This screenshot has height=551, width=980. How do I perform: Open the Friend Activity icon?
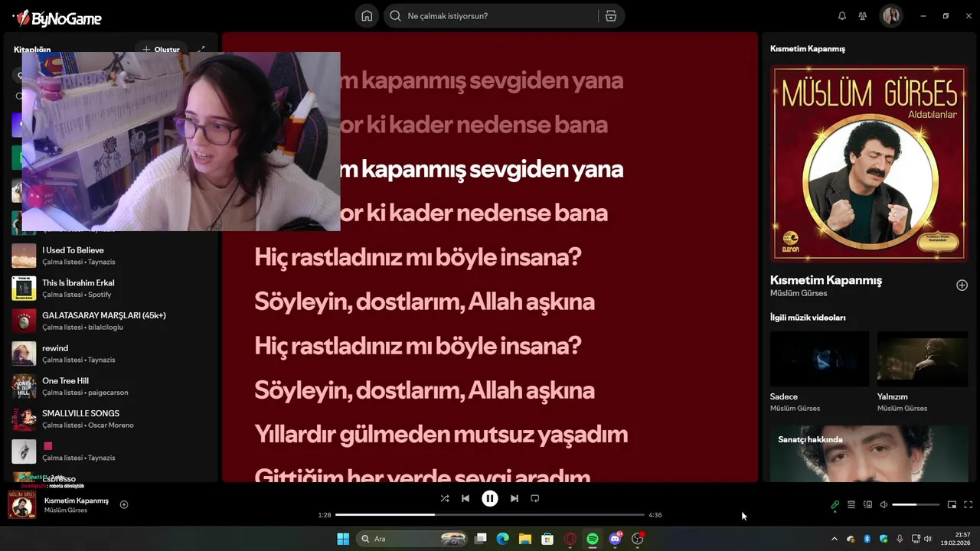pos(863,16)
